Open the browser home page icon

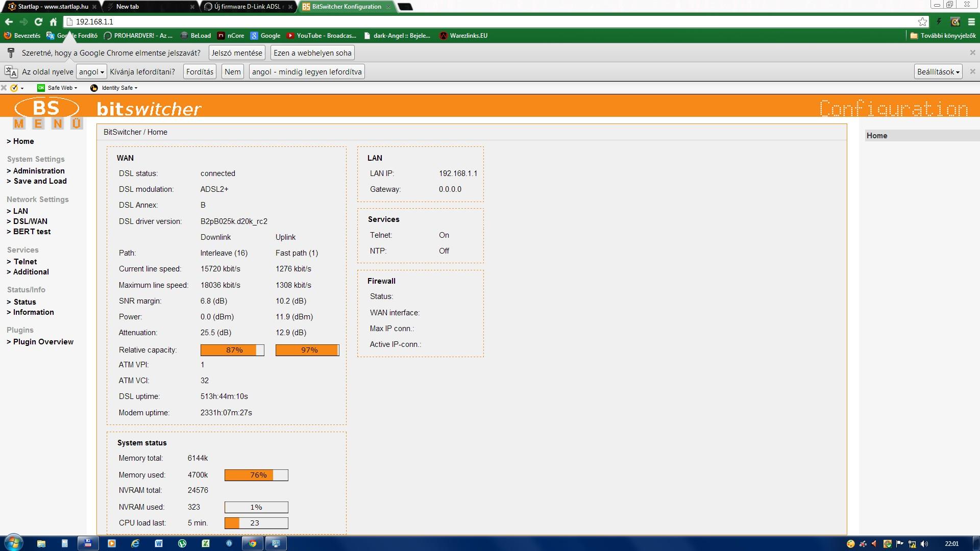53,21
